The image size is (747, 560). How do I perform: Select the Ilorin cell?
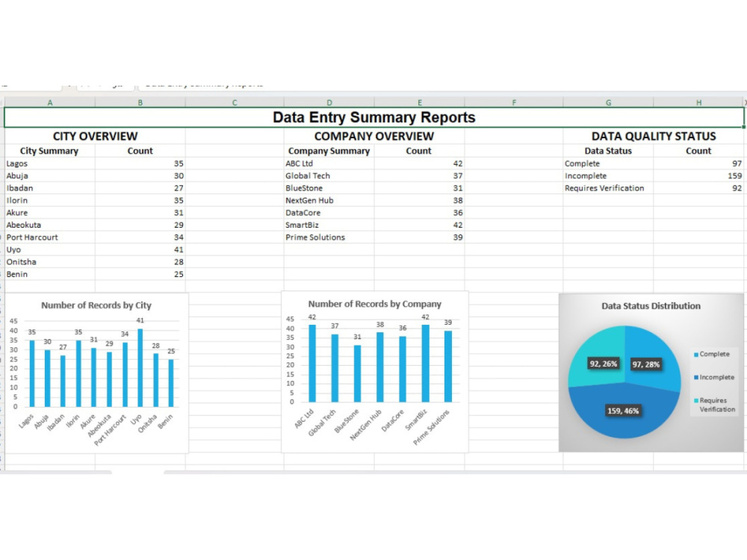49,200
